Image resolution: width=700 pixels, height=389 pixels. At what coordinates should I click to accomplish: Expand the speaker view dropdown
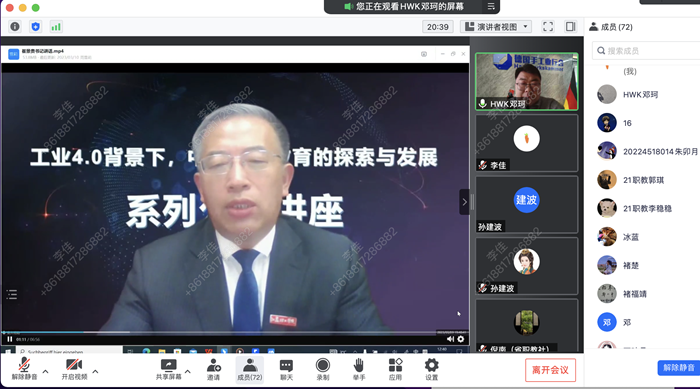click(x=496, y=27)
